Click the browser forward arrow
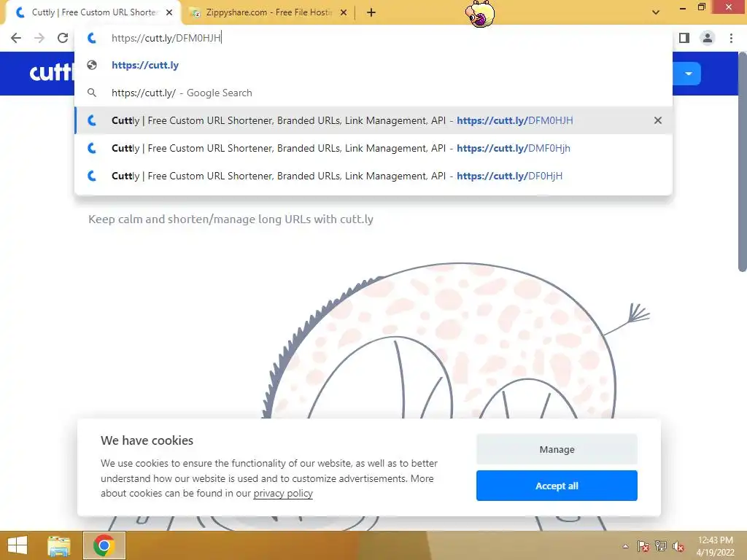Screen dimensions: 747x560 pyautogui.click(x=39, y=38)
